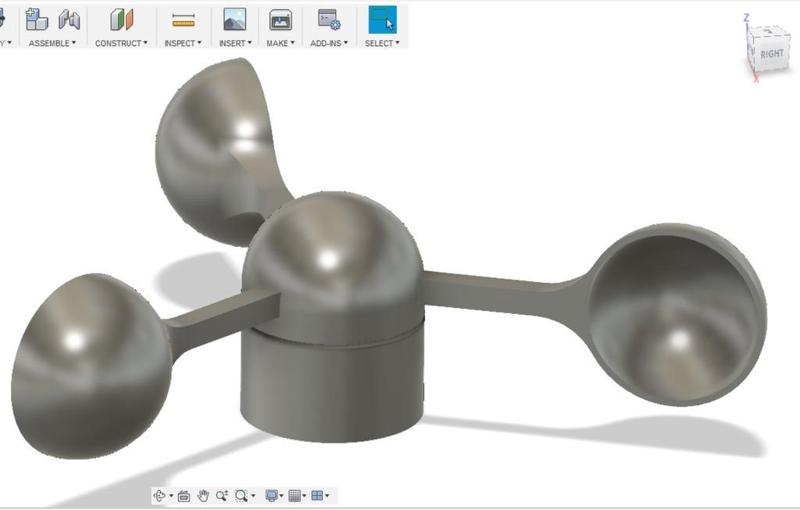Select the Measure ruler icon

pyautogui.click(x=183, y=20)
